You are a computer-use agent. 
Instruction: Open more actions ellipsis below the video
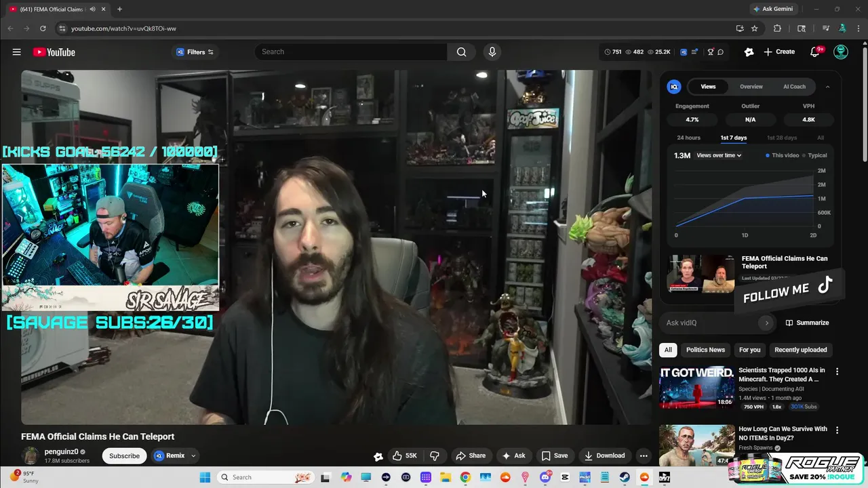[644, 455]
